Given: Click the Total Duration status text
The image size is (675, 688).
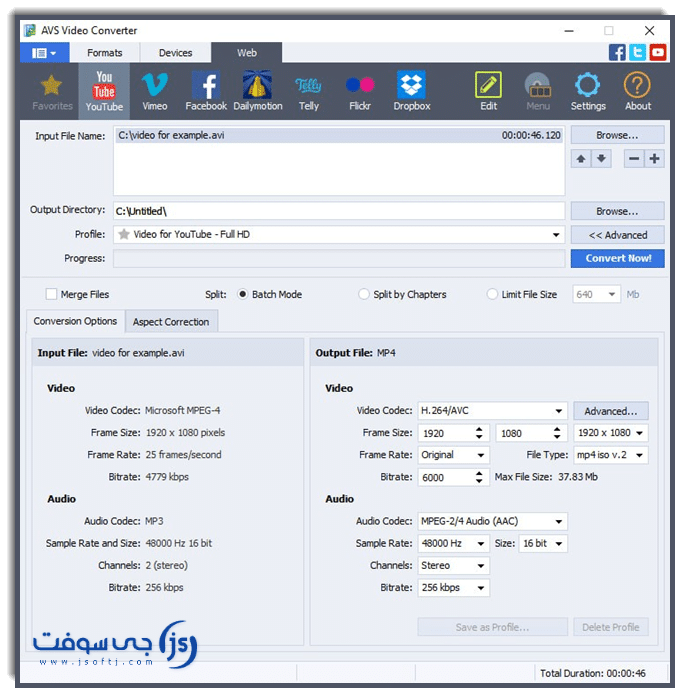Looking at the screenshot, I should 592,673.
